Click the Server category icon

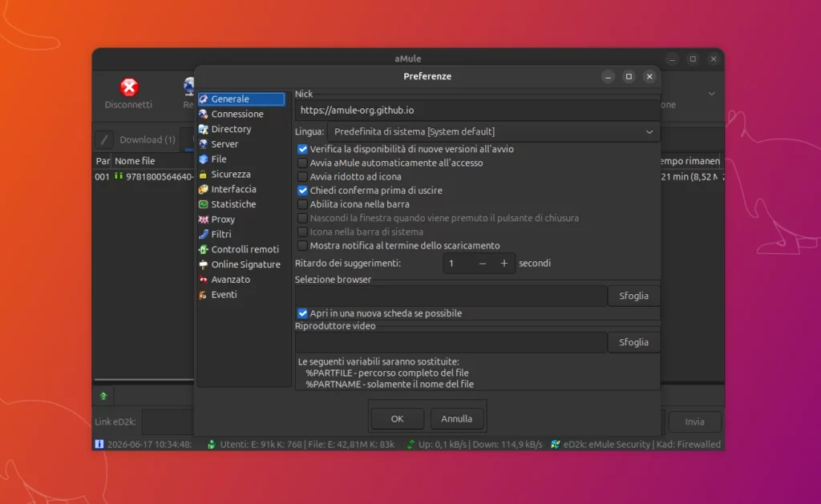coord(203,144)
